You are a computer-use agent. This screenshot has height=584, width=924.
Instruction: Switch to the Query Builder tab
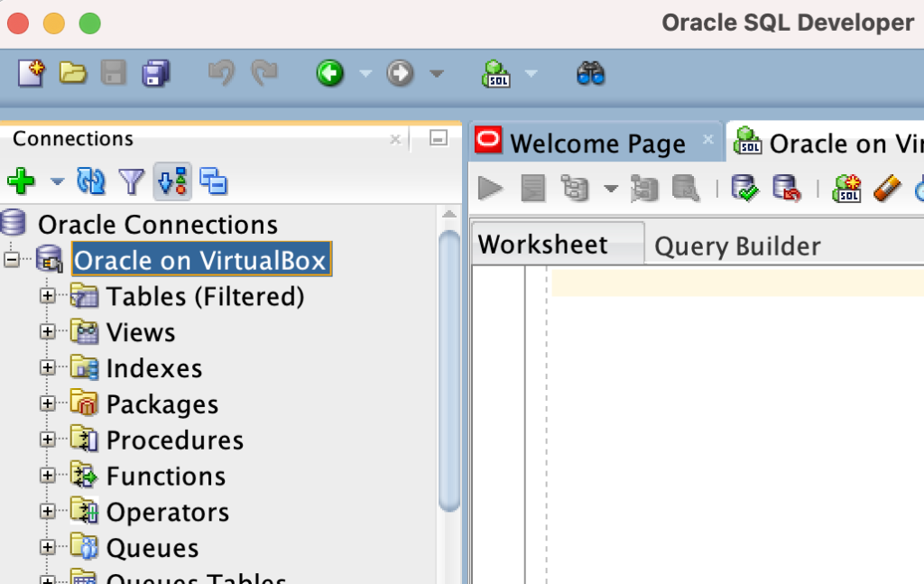tap(737, 246)
